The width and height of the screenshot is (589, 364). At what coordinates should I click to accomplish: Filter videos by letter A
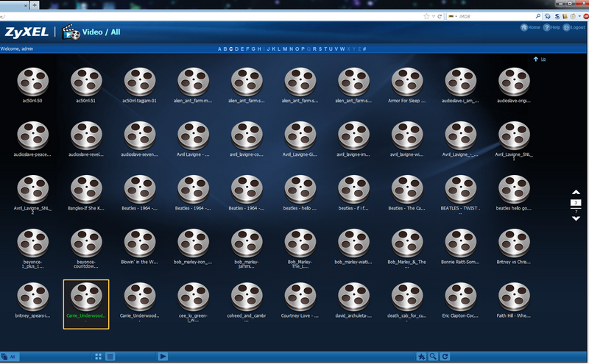[x=219, y=49]
